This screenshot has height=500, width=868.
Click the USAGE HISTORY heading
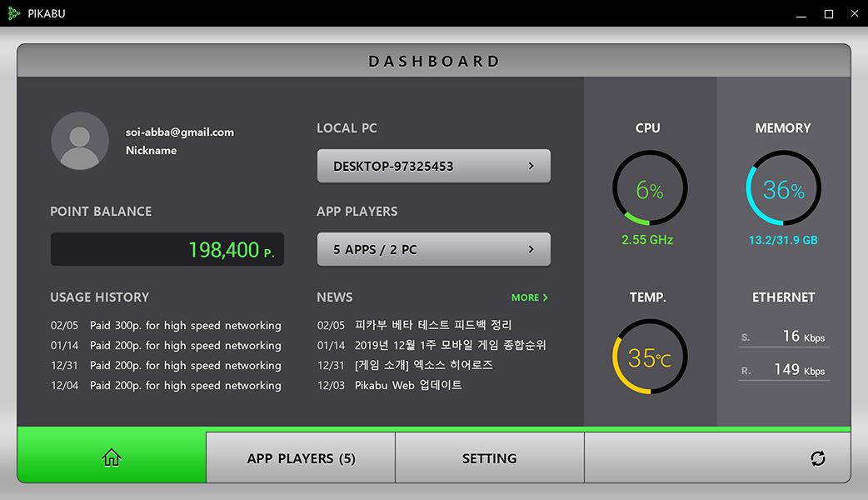tap(100, 297)
